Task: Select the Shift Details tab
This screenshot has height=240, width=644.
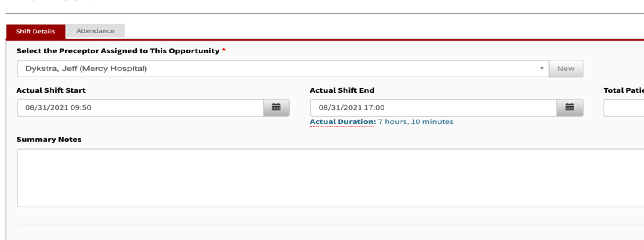Action: coord(35,31)
